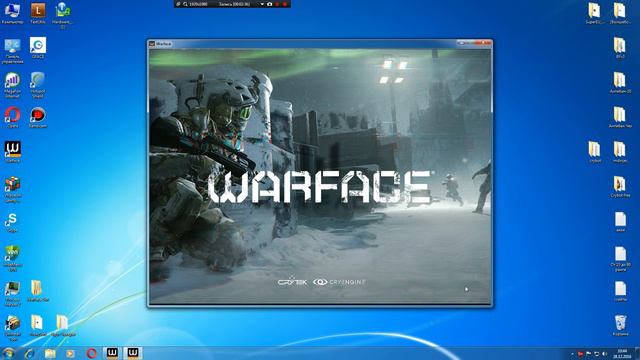The image size is (640, 360).
Task: Open the network icon in the system tray
Action: (x=596, y=354)
